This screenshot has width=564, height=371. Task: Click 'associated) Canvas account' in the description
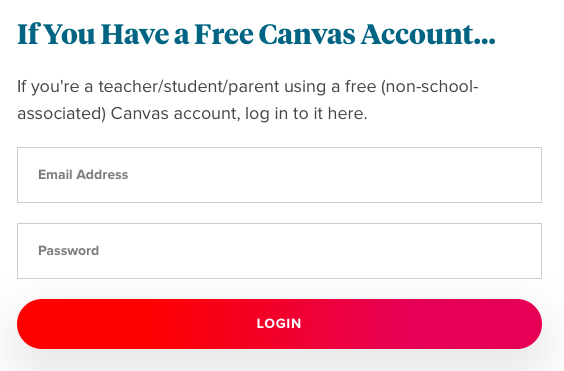[x=128, y=114]
